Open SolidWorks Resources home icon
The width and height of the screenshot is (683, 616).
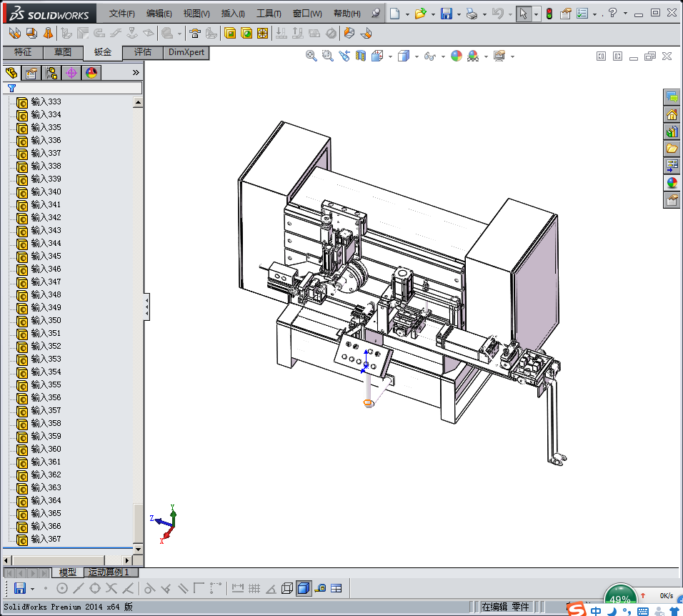672,114
